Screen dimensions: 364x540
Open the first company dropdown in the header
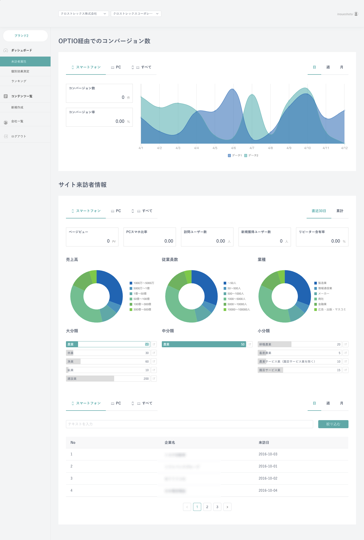click(x=83, y=13)
